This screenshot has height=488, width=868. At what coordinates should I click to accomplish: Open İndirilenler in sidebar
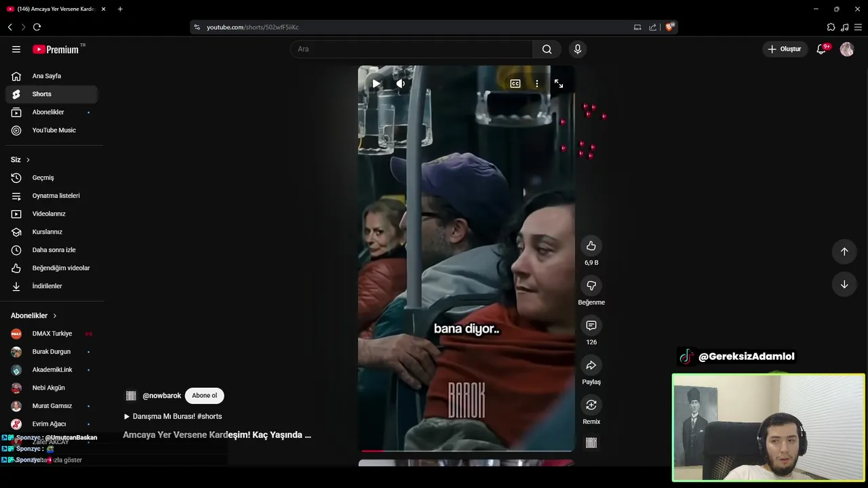(x=52, y=286)
